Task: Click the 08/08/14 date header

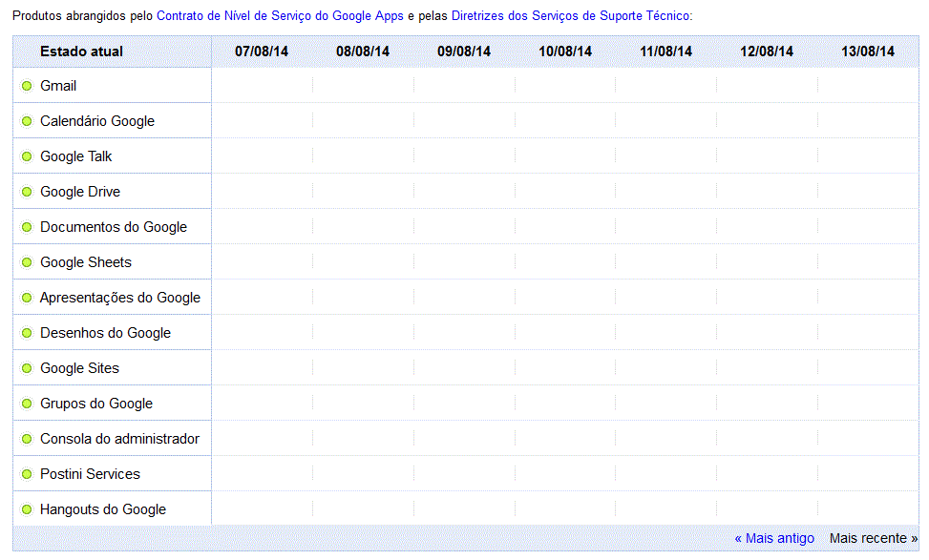Action: [x=363, y=52]
